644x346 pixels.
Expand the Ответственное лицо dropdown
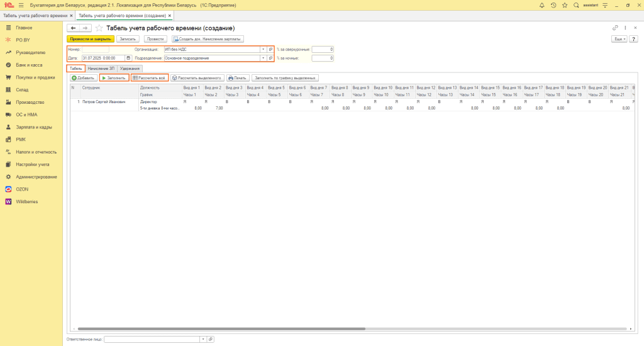coord(203,340)
